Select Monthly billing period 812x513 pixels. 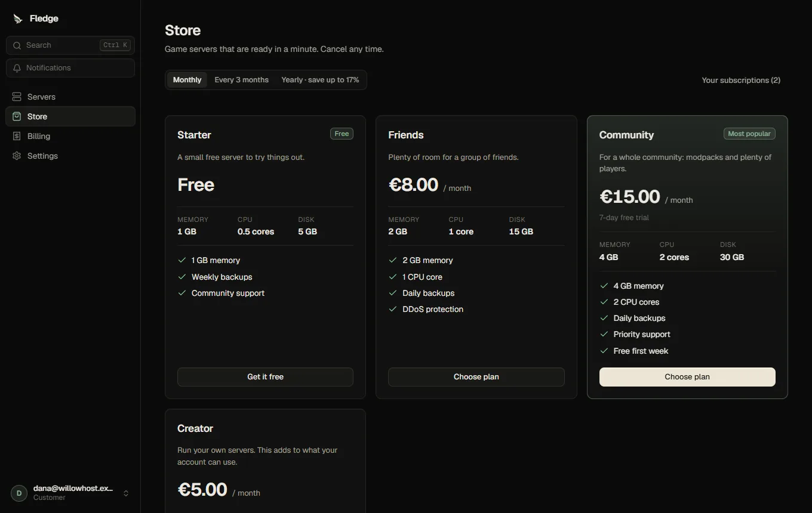tap(187, 80)
